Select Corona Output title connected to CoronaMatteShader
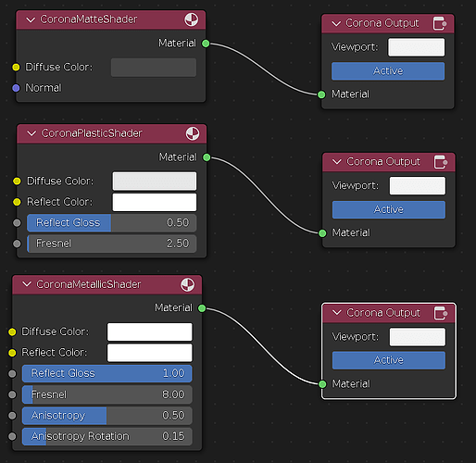476x463 pixels. click(x=382, y=23)
